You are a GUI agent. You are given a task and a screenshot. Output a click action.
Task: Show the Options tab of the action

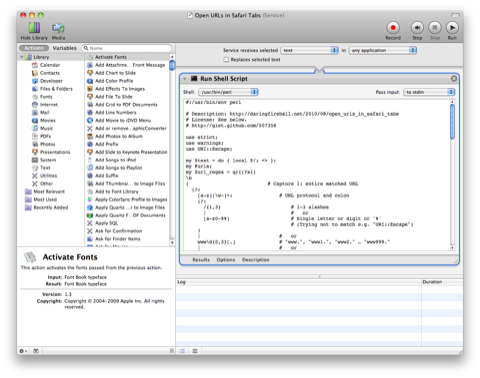point(226,260)
